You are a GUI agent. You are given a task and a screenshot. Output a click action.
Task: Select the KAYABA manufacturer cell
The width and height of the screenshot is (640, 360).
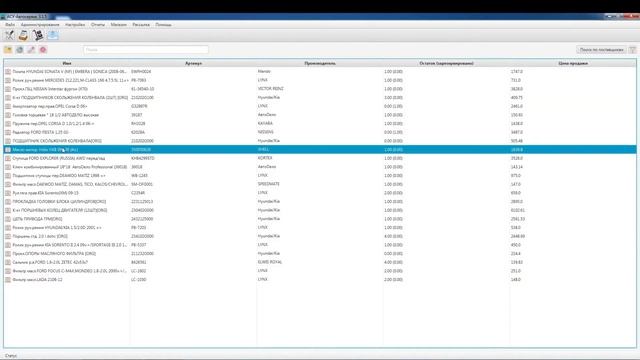pos(265,123)
